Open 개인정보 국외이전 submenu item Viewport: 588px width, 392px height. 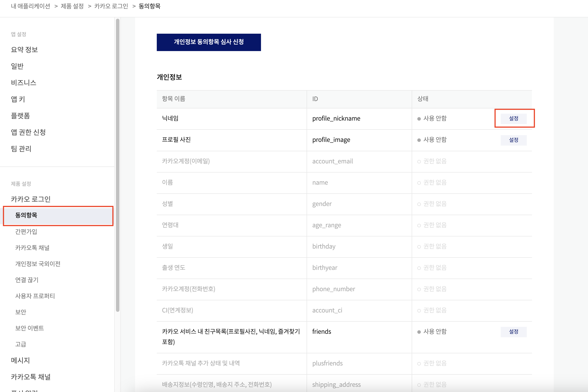38,264
